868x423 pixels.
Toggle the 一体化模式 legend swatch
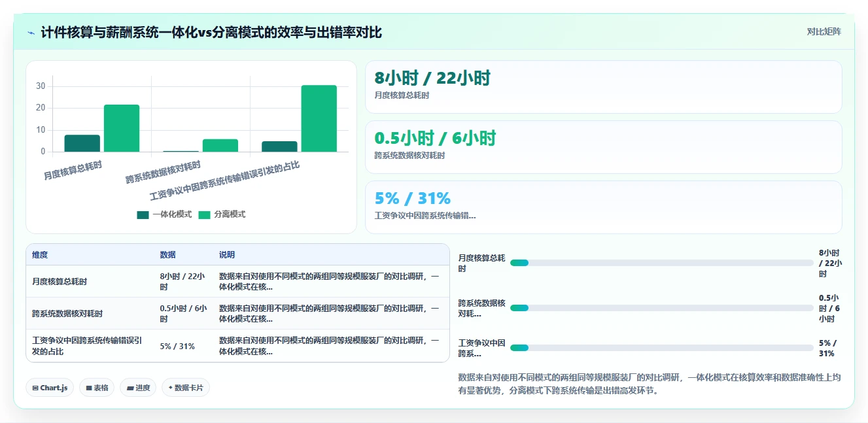[x=143, y=214]
